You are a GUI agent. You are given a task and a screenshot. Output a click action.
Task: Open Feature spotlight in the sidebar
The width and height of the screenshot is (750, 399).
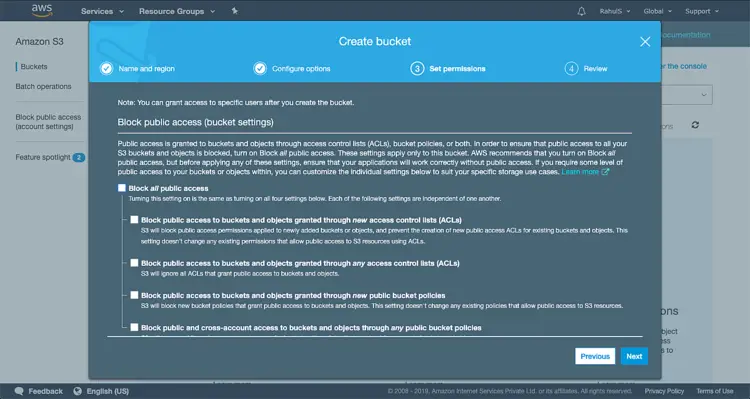click(43, 157)
